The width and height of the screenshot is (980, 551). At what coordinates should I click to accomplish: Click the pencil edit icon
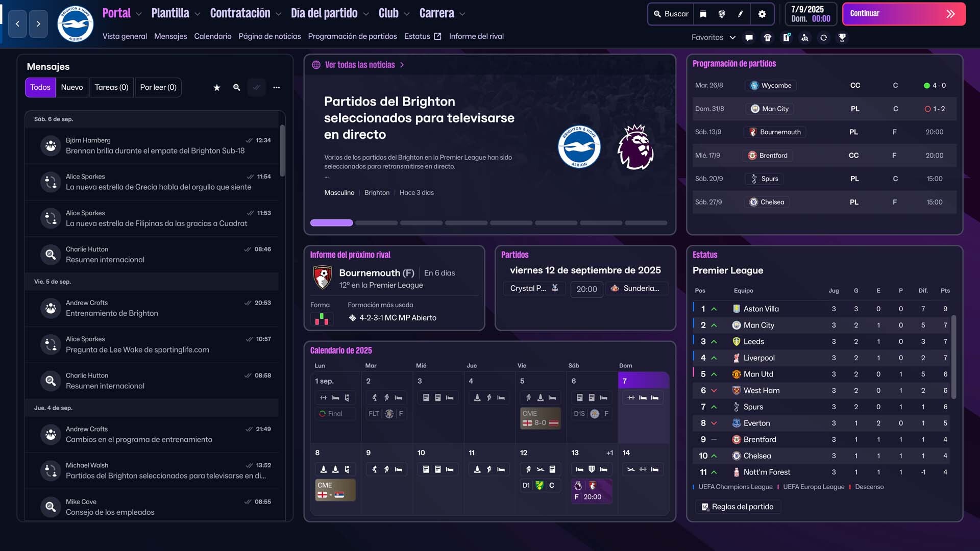[x=740, y=14]
